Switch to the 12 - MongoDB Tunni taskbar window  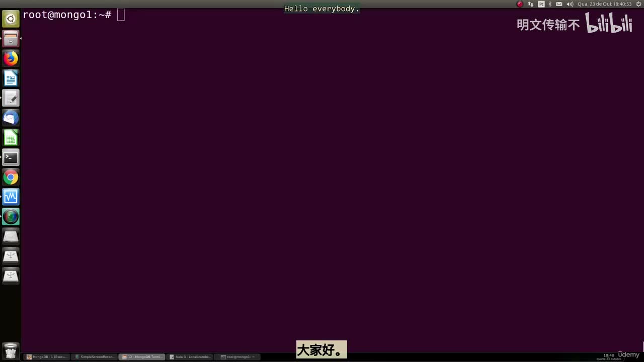[x=142, y=357]
